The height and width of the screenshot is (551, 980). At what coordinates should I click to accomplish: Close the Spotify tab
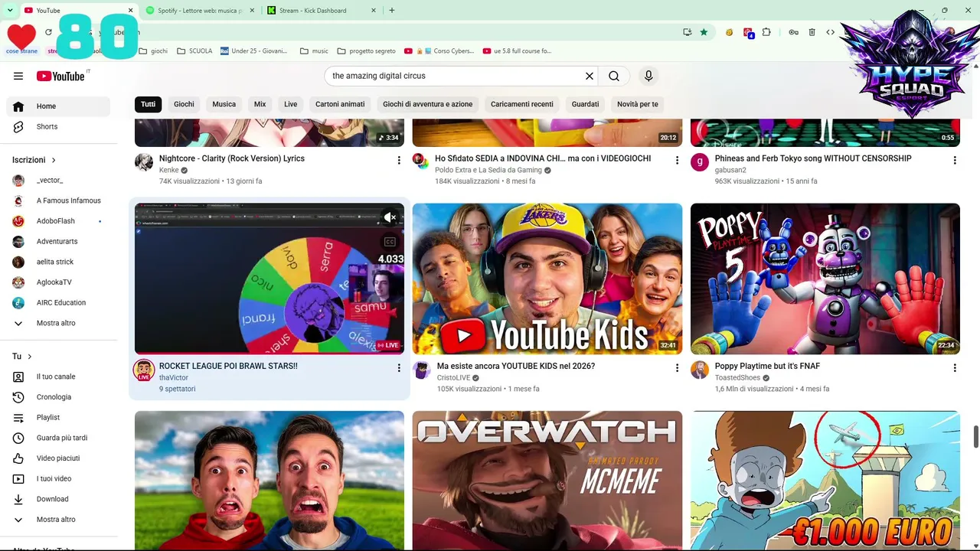252,11
